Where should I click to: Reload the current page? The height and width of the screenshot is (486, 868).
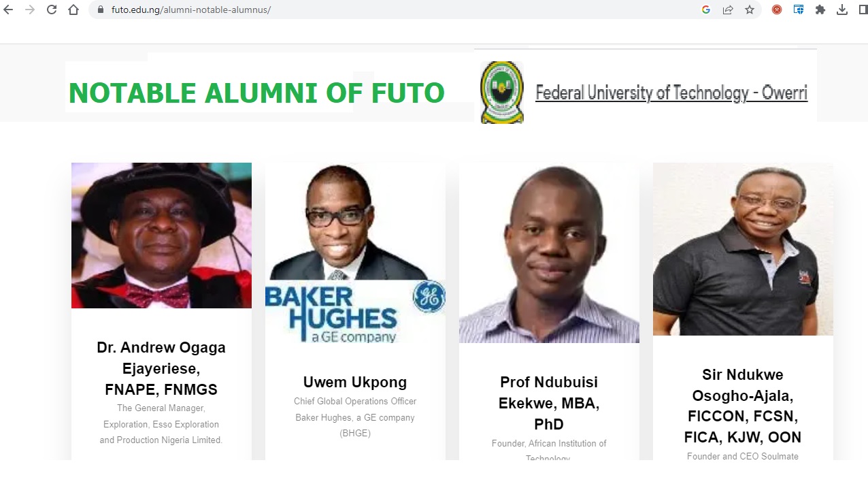click(x=52, y=10)
